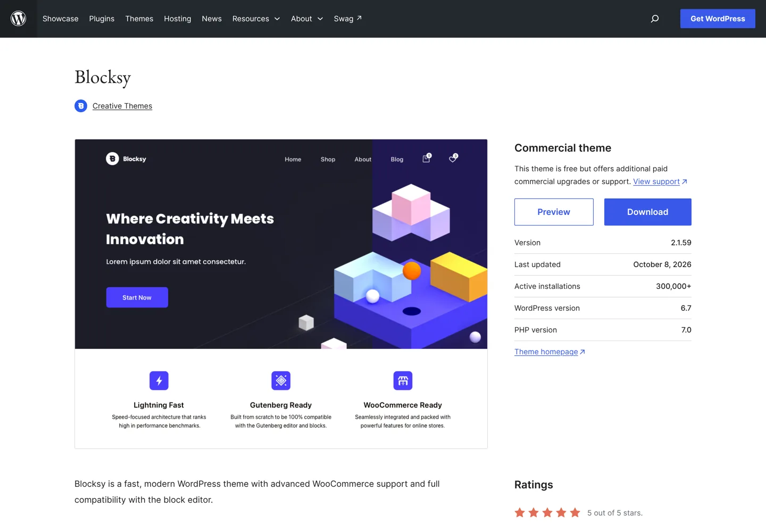Screen dimensions: 766x532
Task: Click the About link inside theme screenshot
Action: 363,159
